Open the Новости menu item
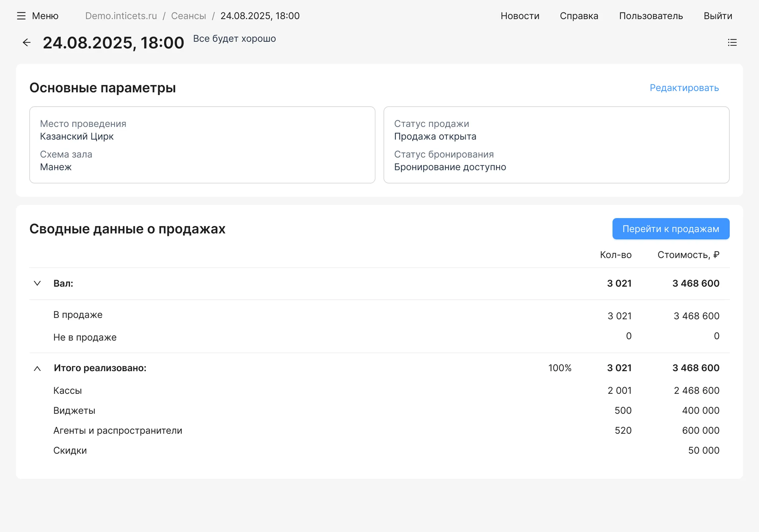Viewport: 759px width, 532px height. [x=520, y=16]
